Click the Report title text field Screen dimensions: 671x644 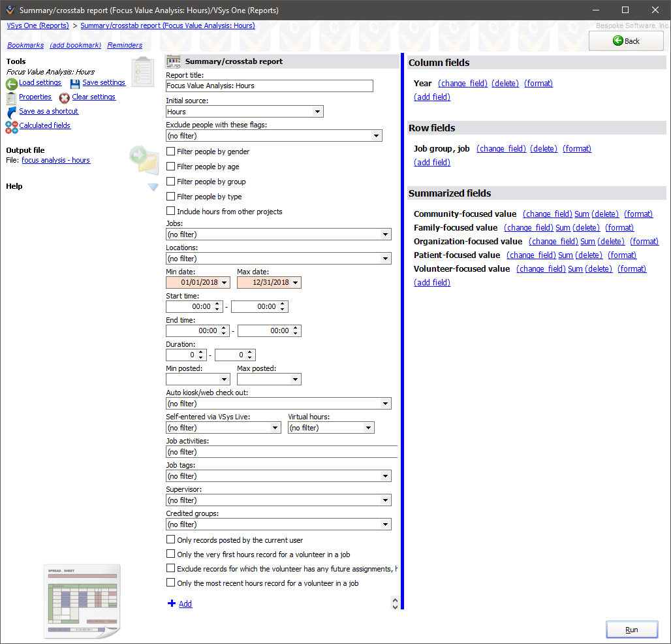click(269, 86)
